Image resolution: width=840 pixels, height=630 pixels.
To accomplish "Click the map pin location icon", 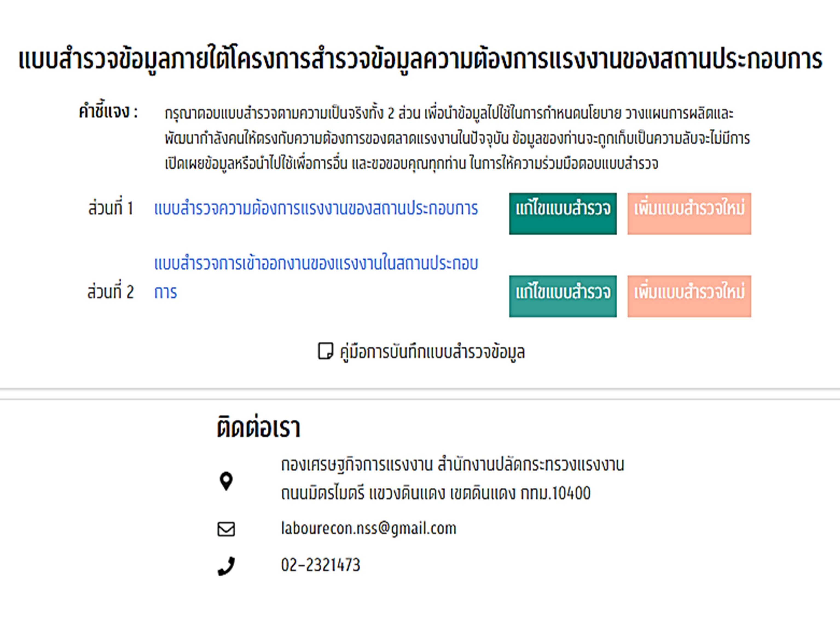I will [x=226, y=481].
